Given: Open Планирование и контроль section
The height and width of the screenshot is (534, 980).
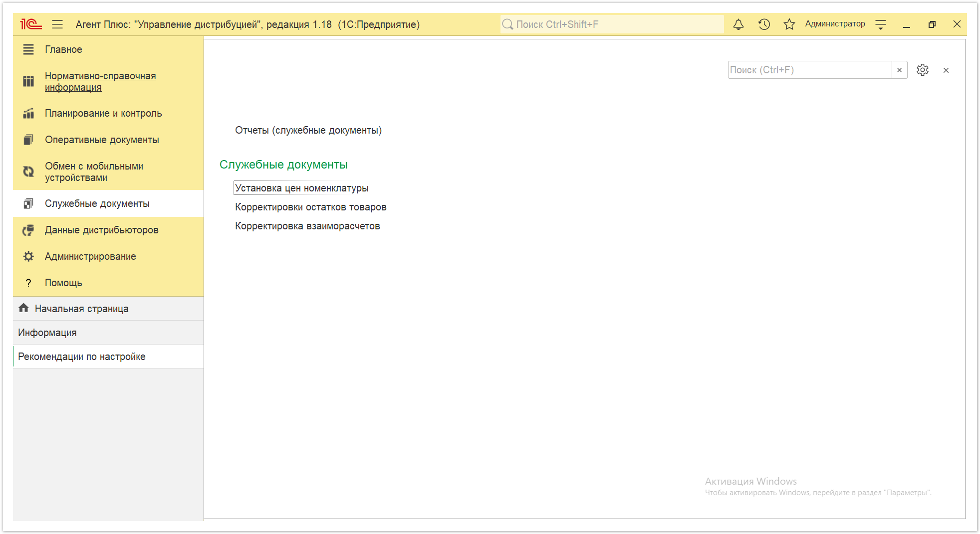Looking at the screenshot, I should (103, 113).
